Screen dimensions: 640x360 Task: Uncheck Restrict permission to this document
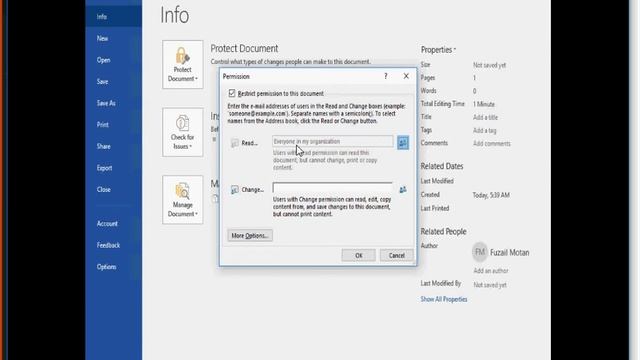232,93
